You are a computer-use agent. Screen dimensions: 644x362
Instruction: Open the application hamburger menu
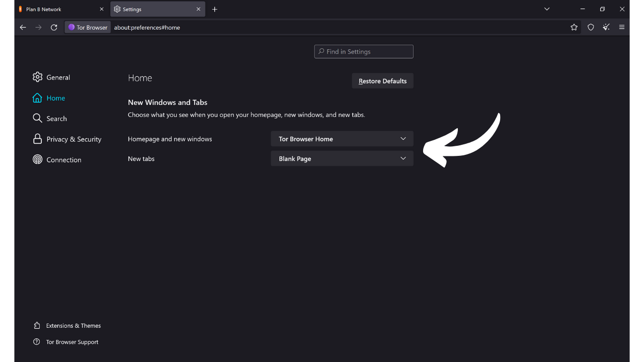pyautogui.click(x=622, y=27)
